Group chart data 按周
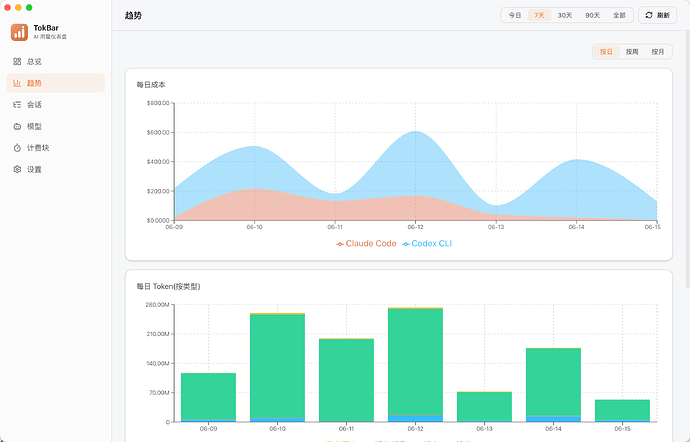This screenshot has width=690, height=442. pyautogui.click(x=632, y=52)
